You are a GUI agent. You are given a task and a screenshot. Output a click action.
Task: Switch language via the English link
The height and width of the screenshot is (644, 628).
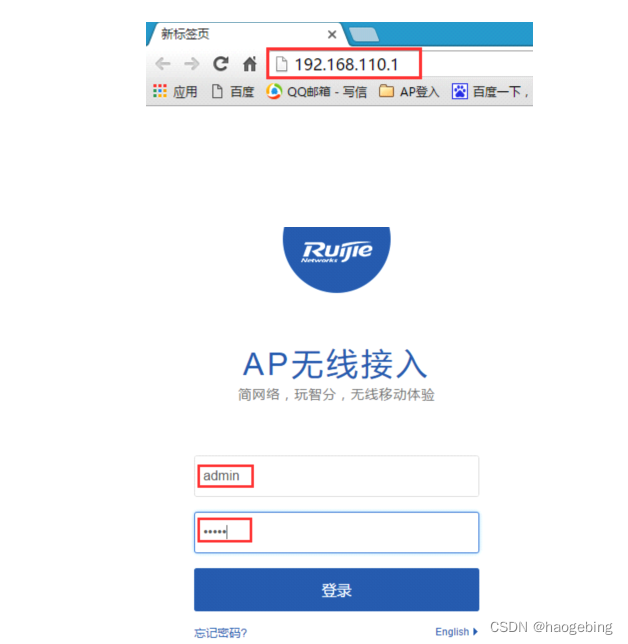456,632
